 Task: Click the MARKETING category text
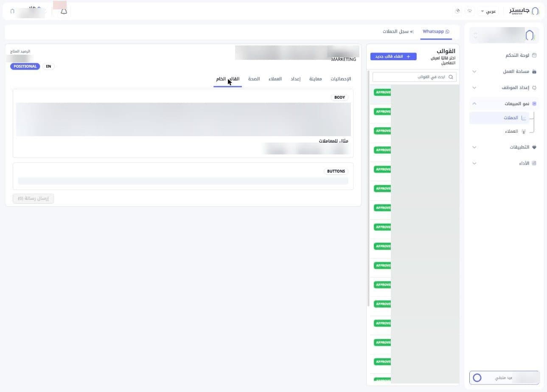[x=343, y=60]
